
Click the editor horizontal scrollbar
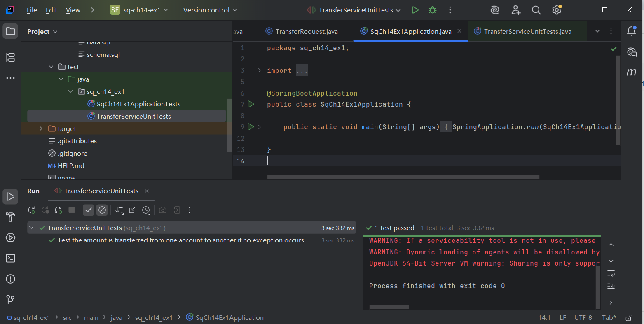tap(403, 177)
